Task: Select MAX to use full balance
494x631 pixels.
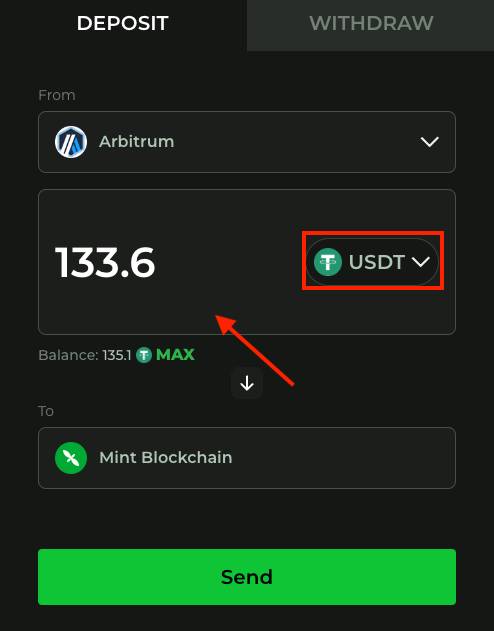Action: point(175,355)
